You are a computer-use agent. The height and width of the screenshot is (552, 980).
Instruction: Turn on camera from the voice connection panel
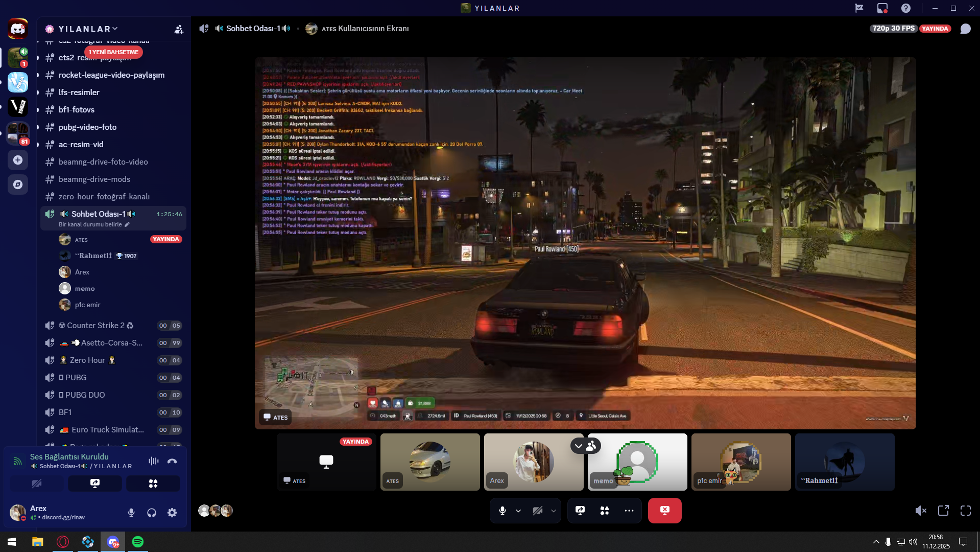(37, 484)
